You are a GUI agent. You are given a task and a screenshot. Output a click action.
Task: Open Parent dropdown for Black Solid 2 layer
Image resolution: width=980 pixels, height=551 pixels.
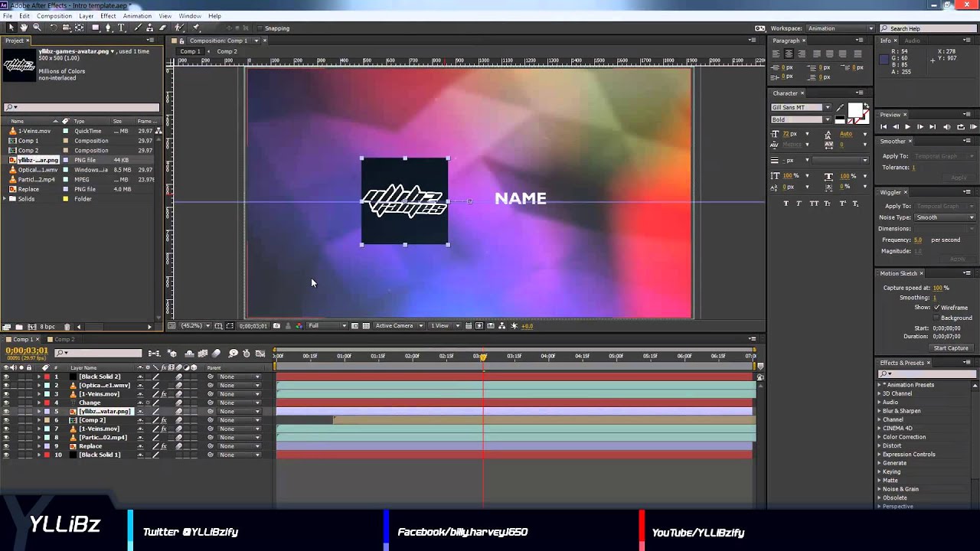(x=239, y=377)
